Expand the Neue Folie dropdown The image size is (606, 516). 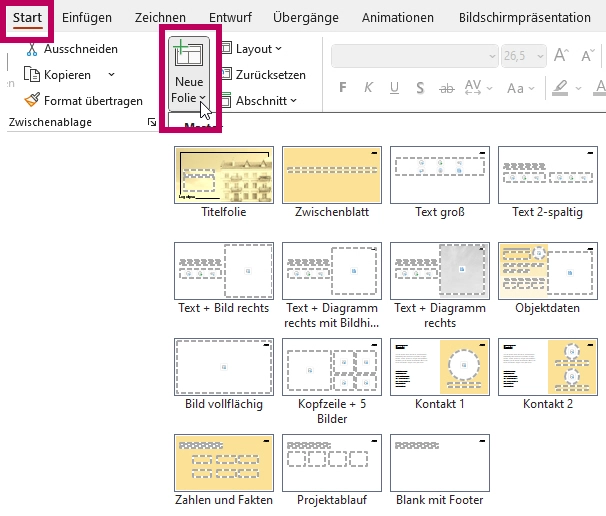click(189, 98)
